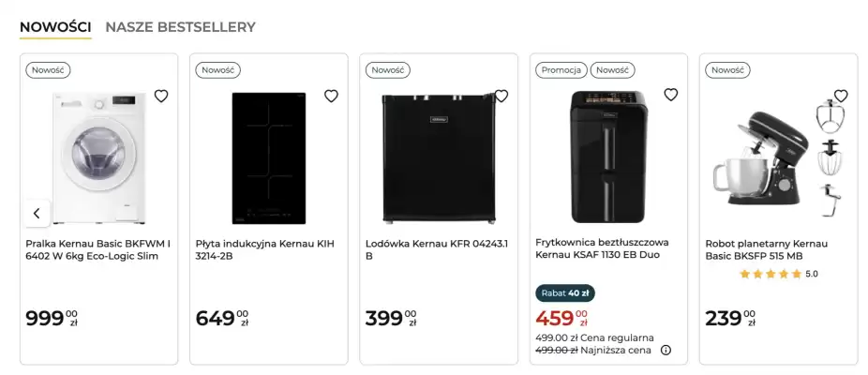Click the lowest price info icon
Image resolution: width=868 pixels, height=375 pixels.
point(666,351)
